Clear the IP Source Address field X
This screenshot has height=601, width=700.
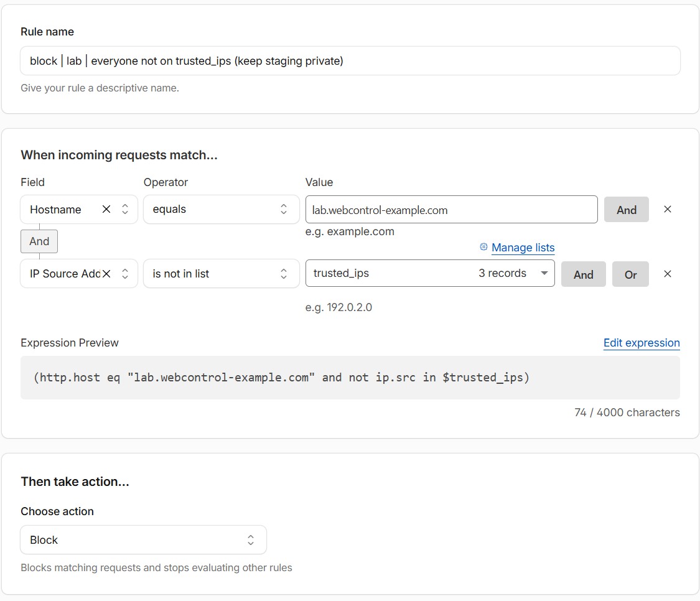tap(106, 274)
